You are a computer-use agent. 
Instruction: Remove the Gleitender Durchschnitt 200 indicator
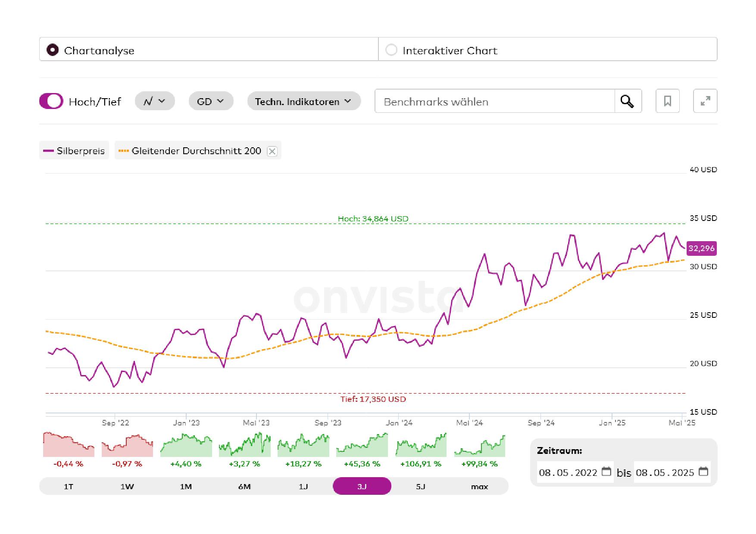272,151
